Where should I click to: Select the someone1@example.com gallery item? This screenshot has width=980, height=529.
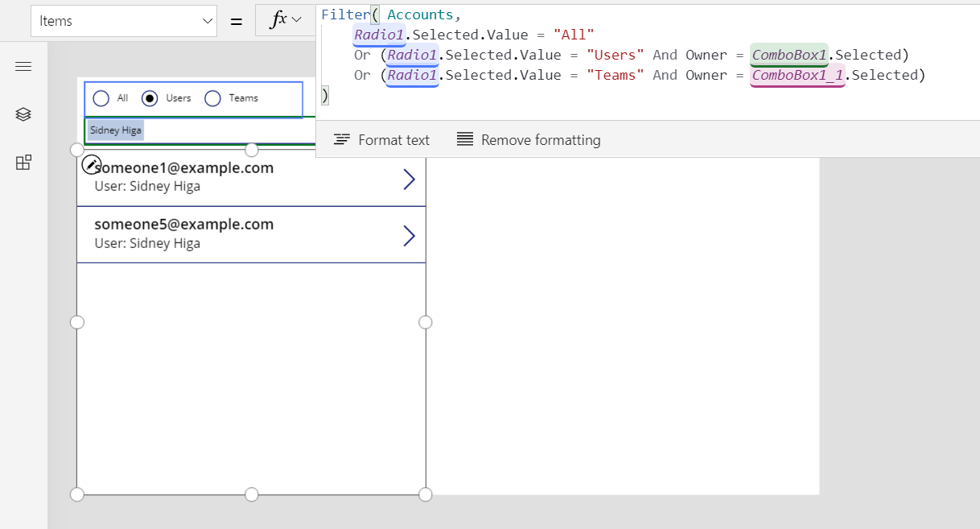point(251,178)
